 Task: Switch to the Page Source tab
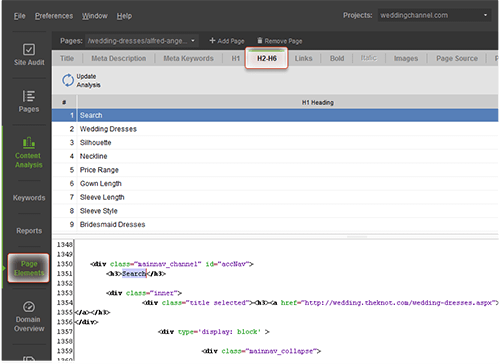coord(457,58)
